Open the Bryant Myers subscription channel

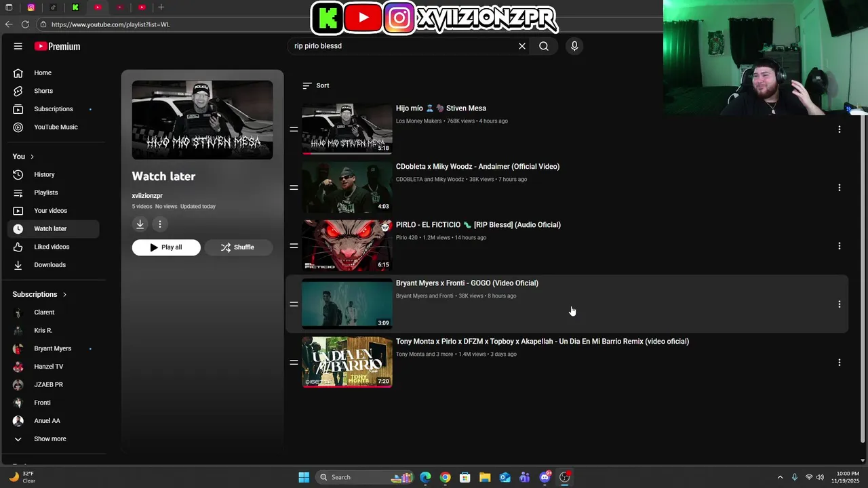[x=54, y=348]
